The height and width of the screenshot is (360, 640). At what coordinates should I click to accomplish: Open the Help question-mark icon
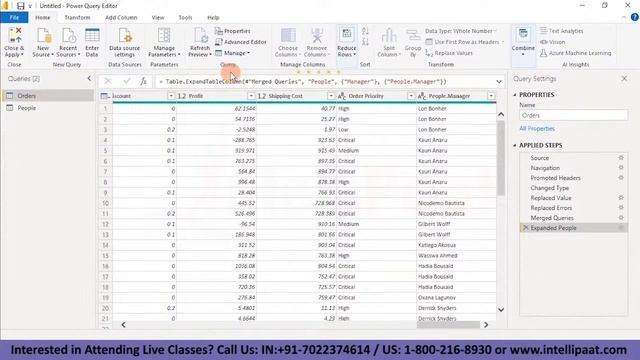(634, 17)
